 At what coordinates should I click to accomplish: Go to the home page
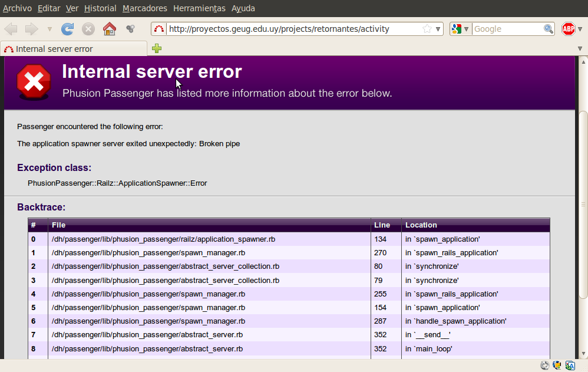[x=110, y=29]
